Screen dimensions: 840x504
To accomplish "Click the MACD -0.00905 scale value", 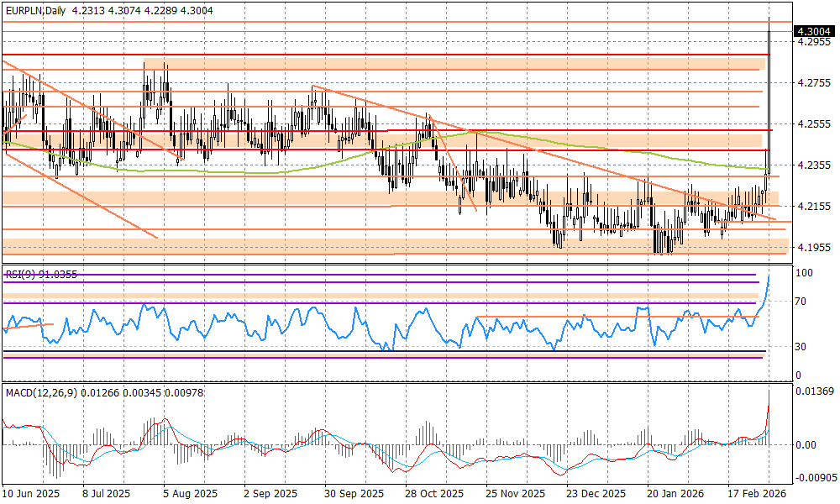I will click(x=815, y=477).
